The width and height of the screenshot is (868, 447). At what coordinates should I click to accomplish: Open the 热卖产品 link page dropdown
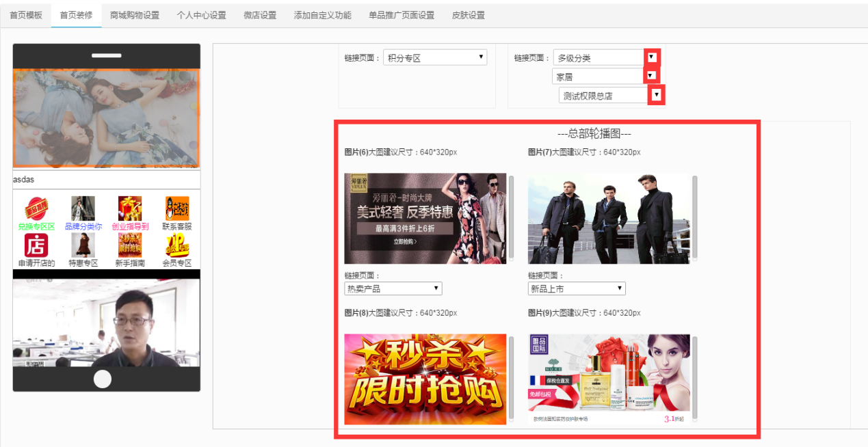pyautogui.click(x=393, y=289)
